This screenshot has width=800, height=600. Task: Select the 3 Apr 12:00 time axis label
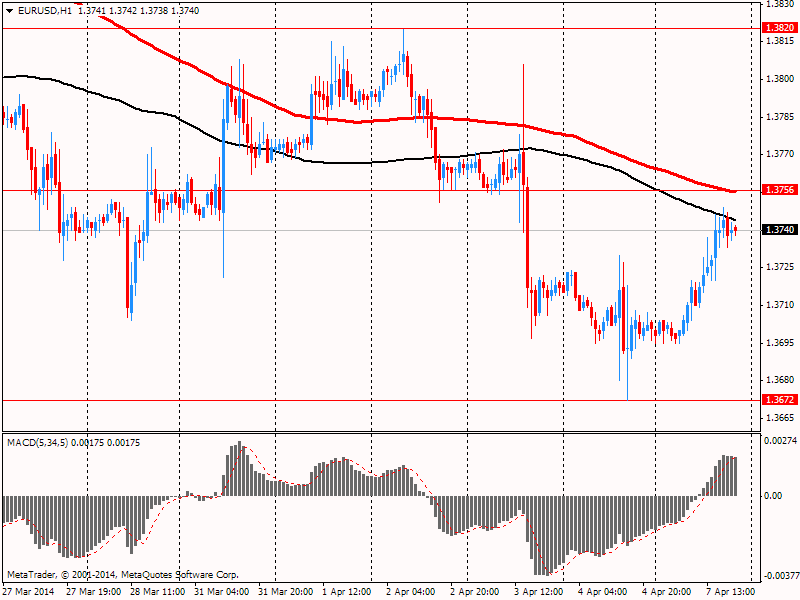click(539, 592)
